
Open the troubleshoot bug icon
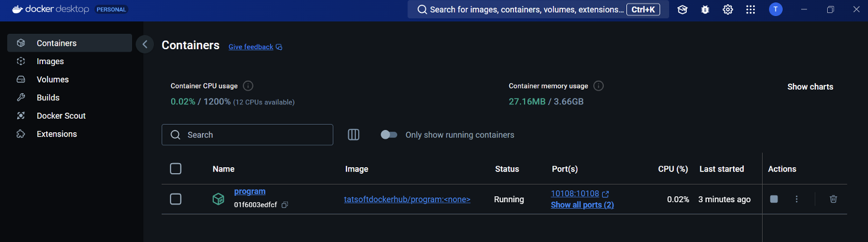pyautogui.click(x=705, y=9)
